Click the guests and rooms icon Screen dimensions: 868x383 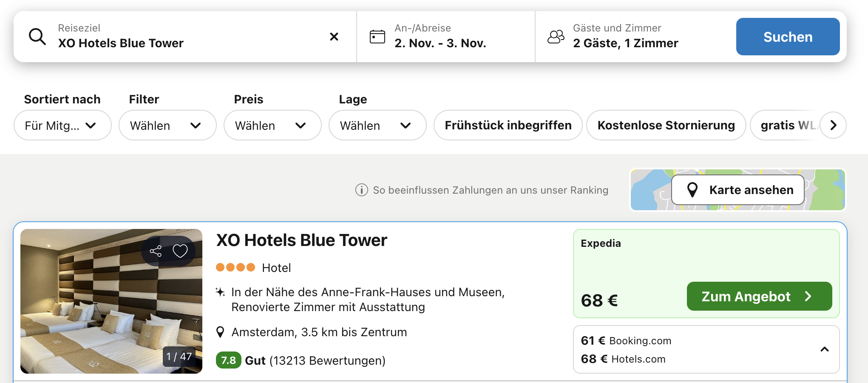click(x=556, y=37)
